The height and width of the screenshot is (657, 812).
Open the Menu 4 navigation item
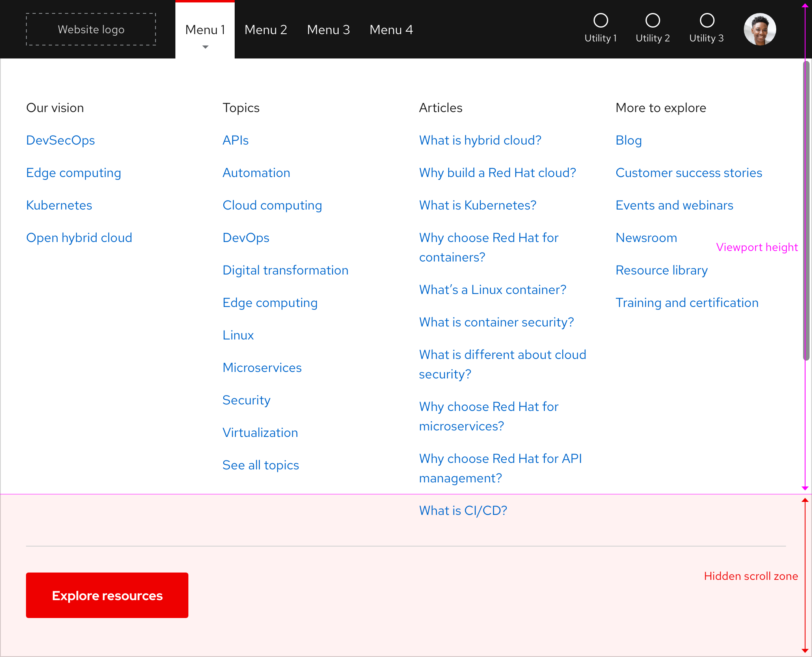point(391,30)
